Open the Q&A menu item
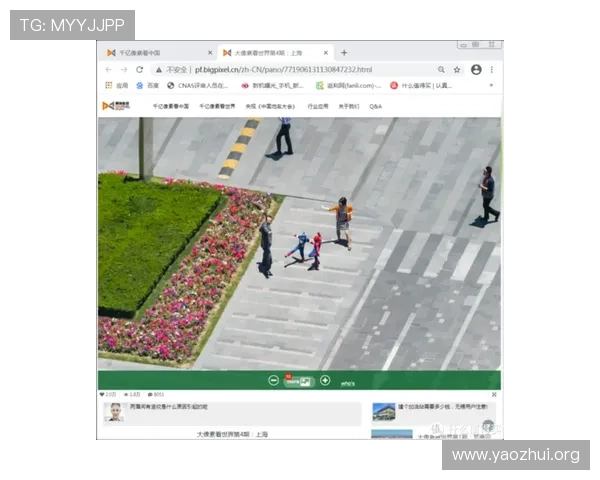The image size is (600, 480). click(x=375, y=106)
